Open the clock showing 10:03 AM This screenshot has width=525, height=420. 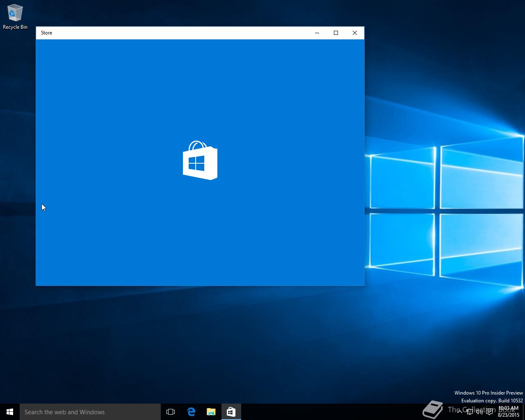pyautogui.click(x=509, y=412)
